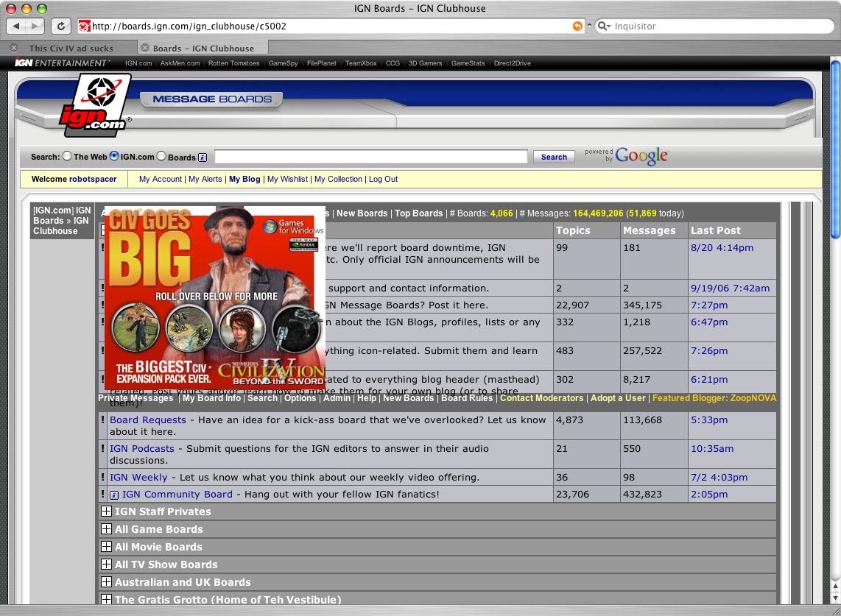The width and height of the screenshot is (841, 616).
Task: Go back with the browser back arrow
Action: coord(16,26)
